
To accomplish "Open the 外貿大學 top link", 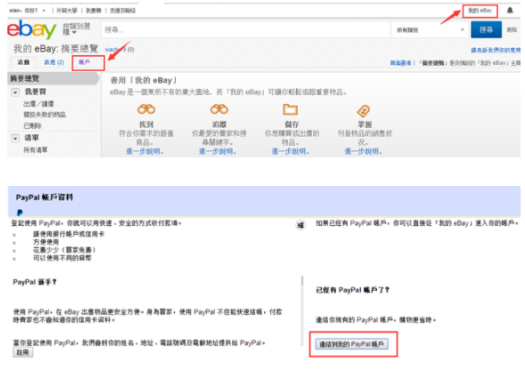I will 67,11.
